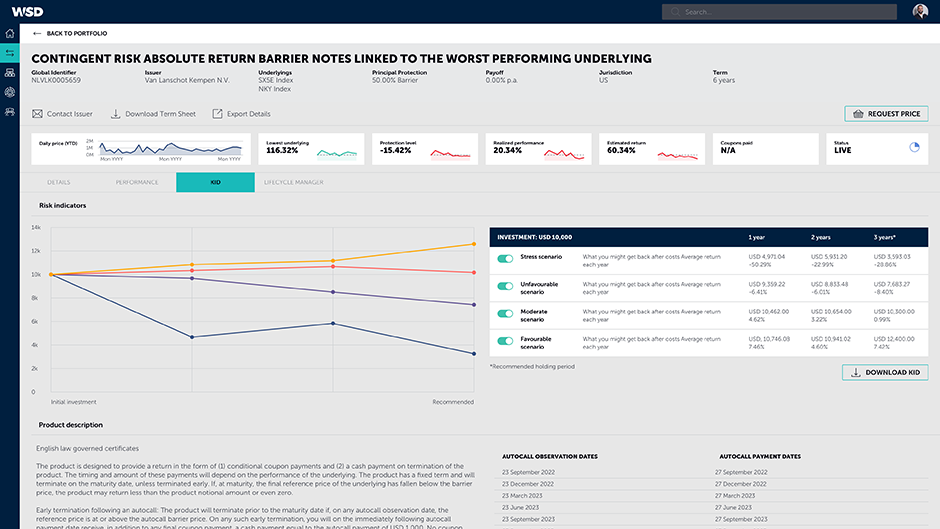
Task: Click Favourable scenario 3 years USD 12,400.00
Action: [x=894, y=339]
